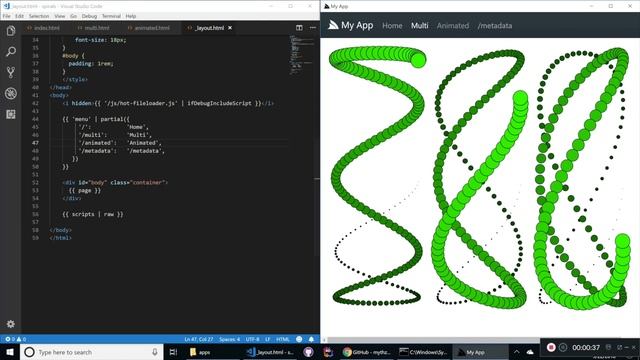Open notifications bell in status bar
This screenshot has width=640, height=360.
tap(311, 339)
